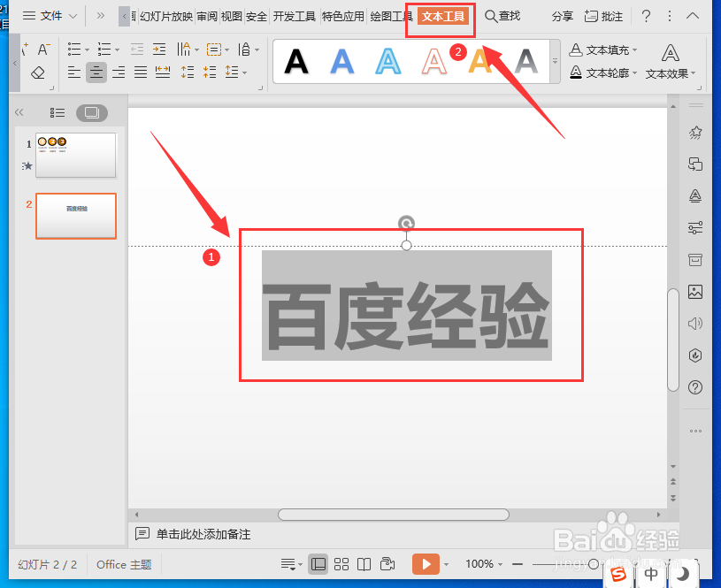
Task: Open help via the question mark icon
Action: click(646, 17)
